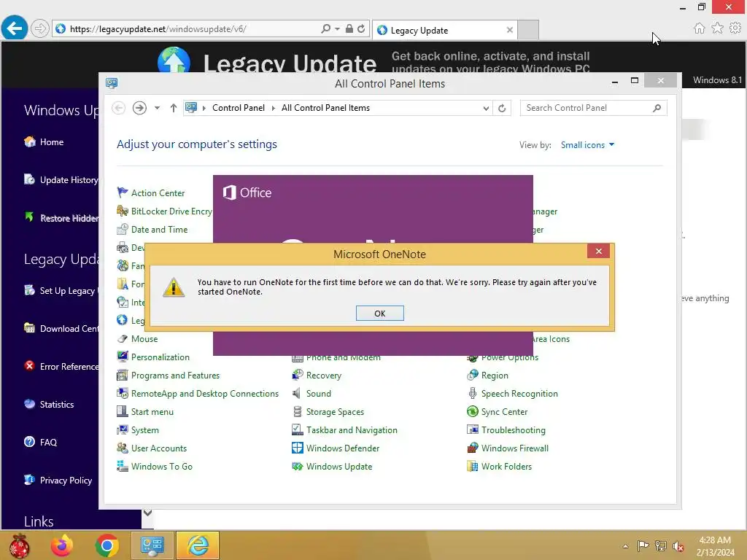Open the Action Center link
This screenshot has width=747, height=560.
tap(158, 192)
